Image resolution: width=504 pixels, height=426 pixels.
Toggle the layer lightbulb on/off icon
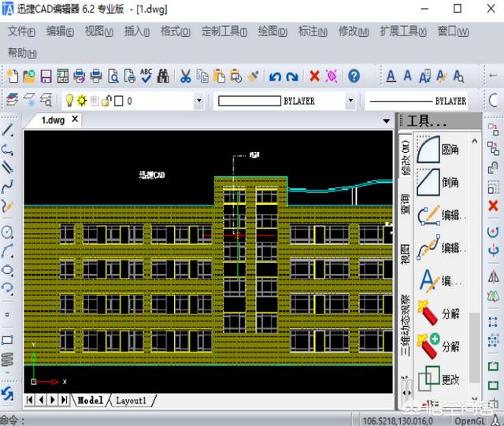(x=69, y=101)
